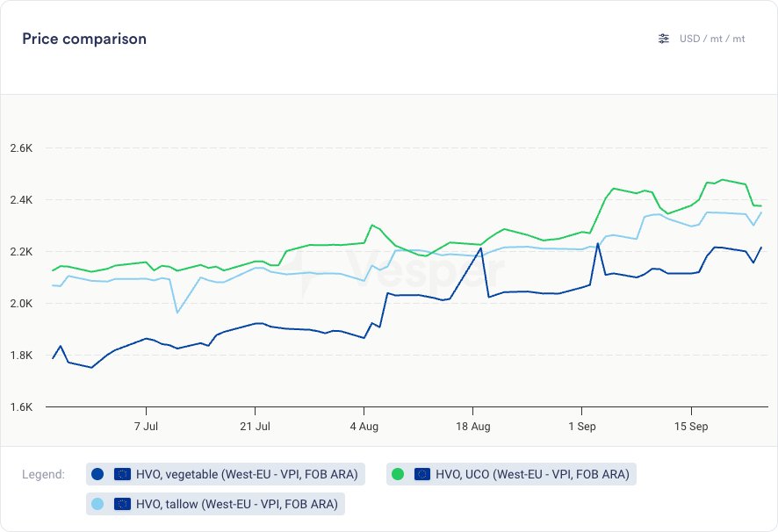The height and width of the screenshot is (532, 778).
Task: Click the Legend: heading text
Action: [x=43, y=475]
